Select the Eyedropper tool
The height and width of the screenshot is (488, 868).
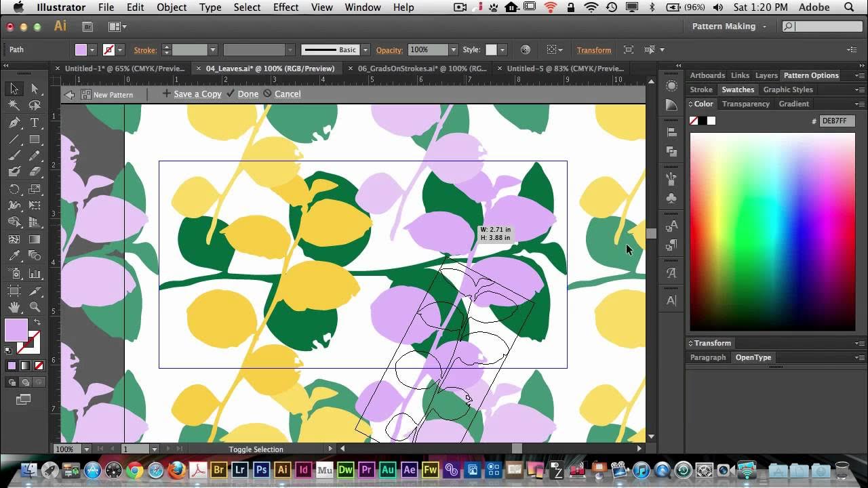[x=14, y=256]
